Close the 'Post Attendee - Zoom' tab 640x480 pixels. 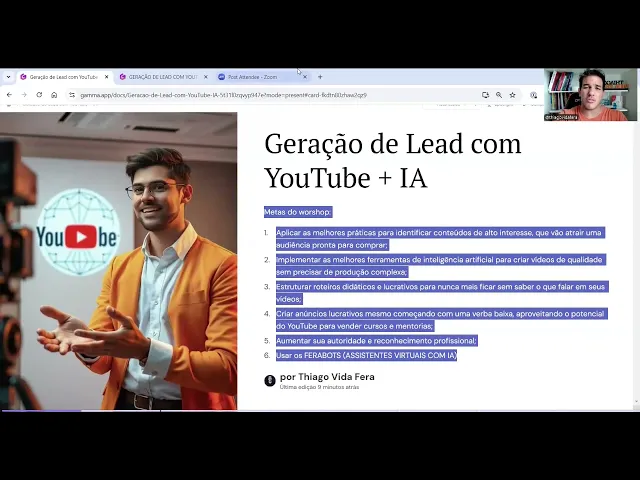pos(305,77)
